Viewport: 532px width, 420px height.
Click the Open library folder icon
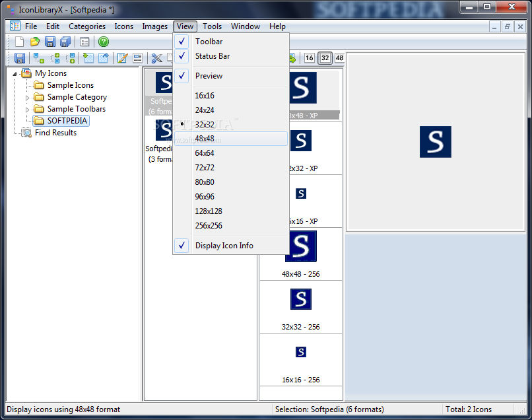[x=34, y=42]
